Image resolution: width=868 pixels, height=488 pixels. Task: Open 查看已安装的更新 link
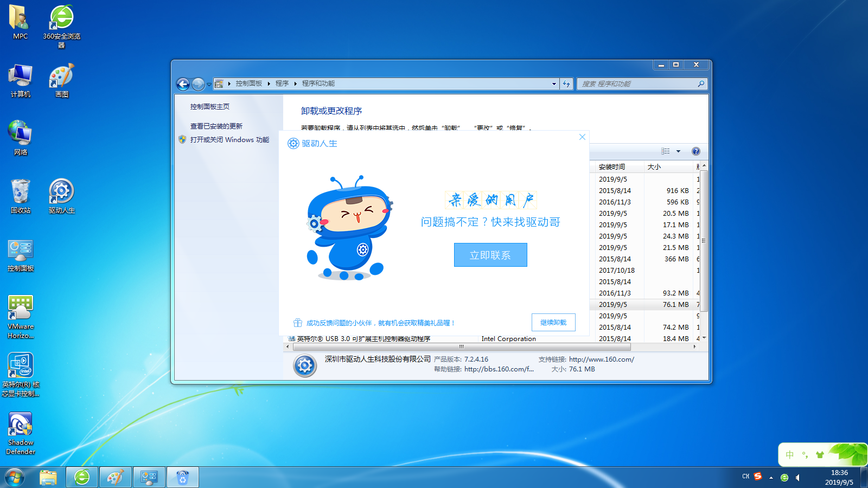tap(216, 126)
